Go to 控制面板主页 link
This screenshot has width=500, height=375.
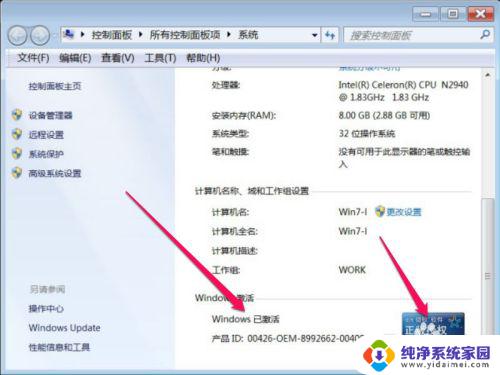click(x=55, y=86)
